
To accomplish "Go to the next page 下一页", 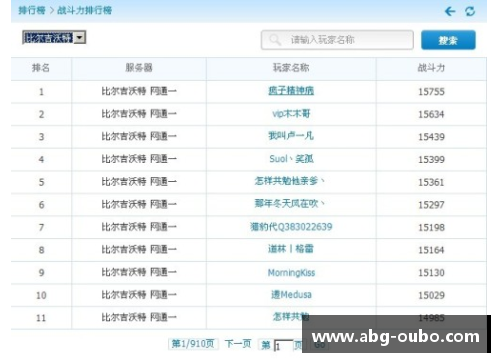I will pos(238,344).
